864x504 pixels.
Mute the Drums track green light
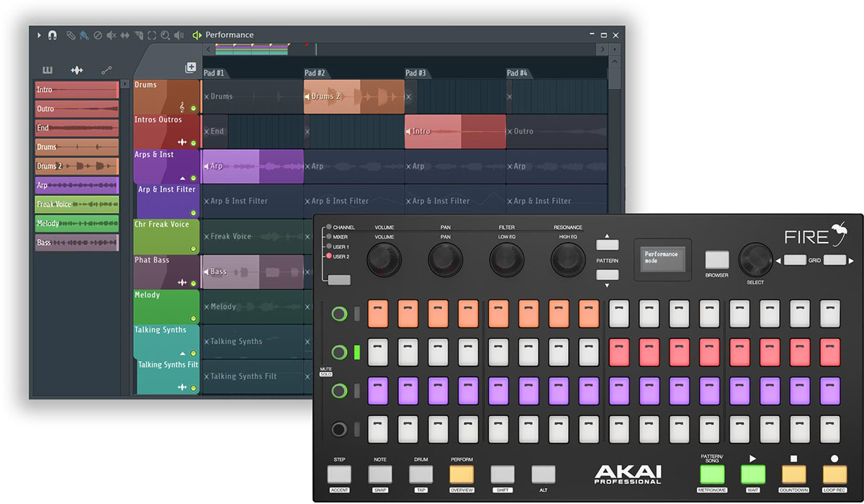tap(193, 108)
